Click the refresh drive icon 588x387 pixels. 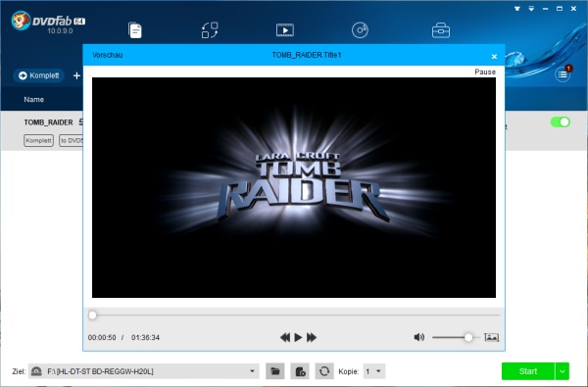(324, 371)
